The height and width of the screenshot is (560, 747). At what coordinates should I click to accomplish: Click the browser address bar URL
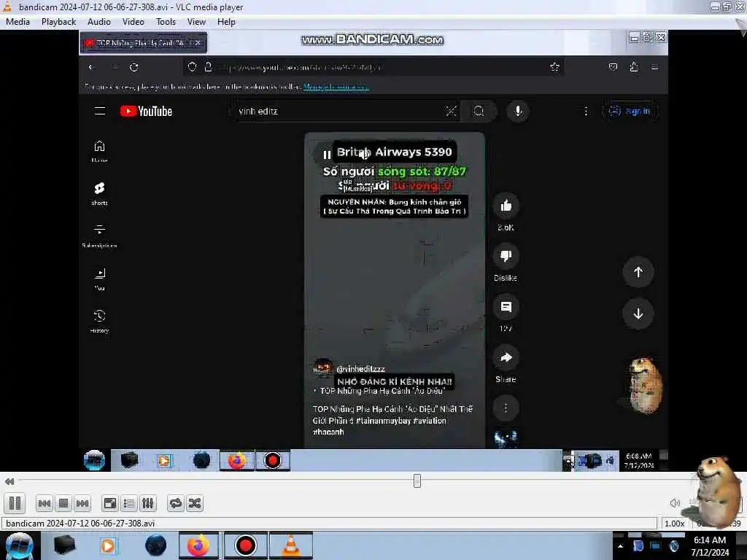[x=302, y=68]
